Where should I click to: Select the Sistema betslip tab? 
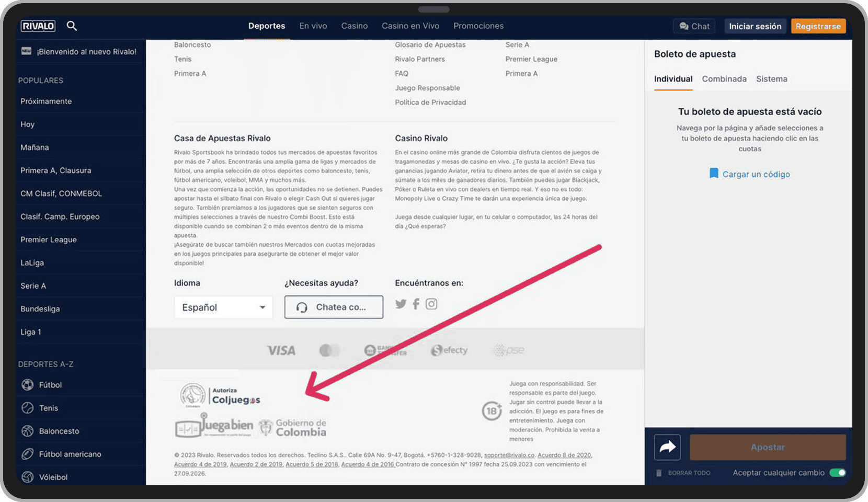[772, 79]
